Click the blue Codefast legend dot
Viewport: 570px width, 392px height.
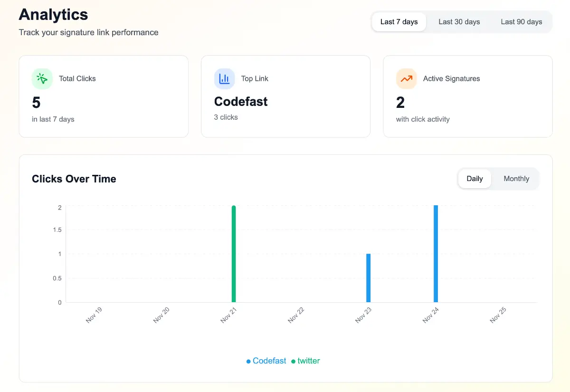tap(248, 362)
